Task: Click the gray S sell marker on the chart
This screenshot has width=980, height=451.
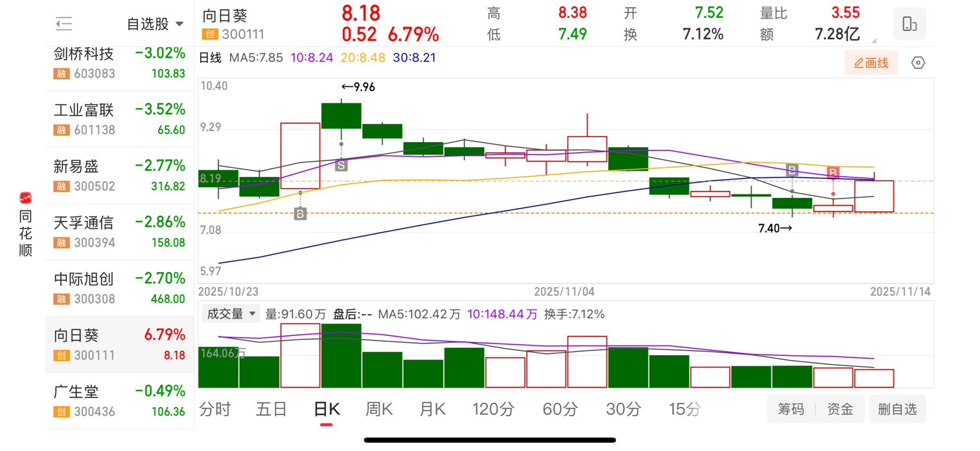Action: [x=341, y=166]
